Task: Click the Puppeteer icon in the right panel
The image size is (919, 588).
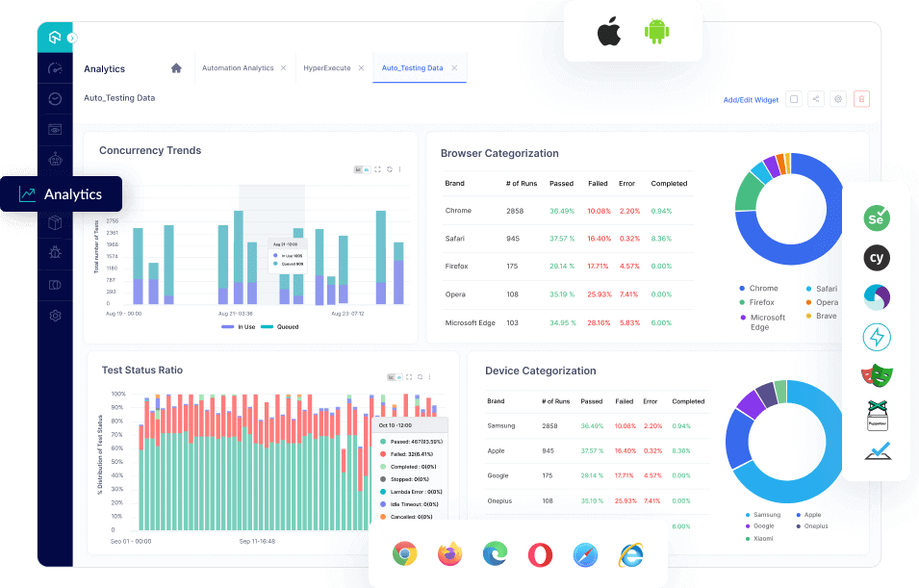Action: (x=877, y=415)
